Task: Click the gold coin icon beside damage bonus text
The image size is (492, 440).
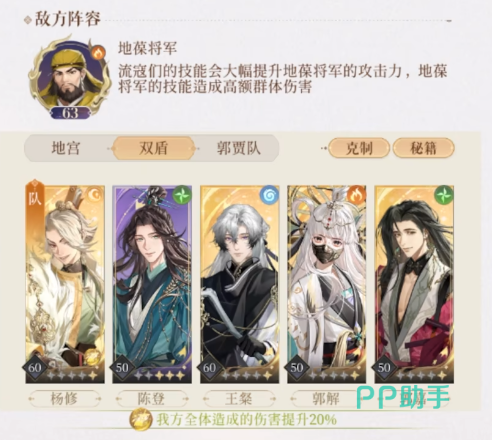Action: coord(141,419)
